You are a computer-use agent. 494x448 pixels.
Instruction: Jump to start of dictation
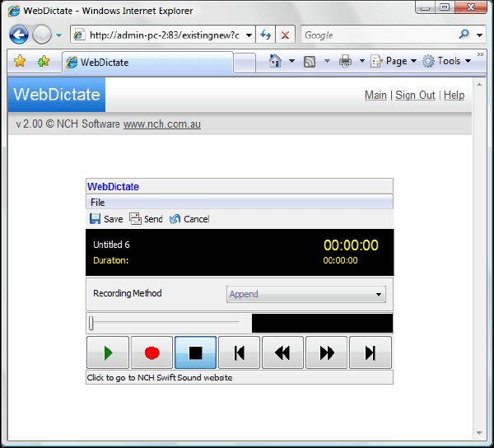tap(239, 352)
